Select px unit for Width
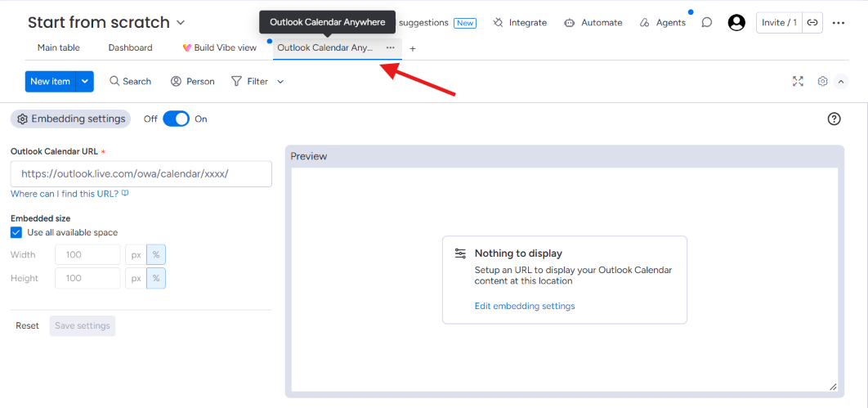868x408 pixels. click(x=136, y=254)
